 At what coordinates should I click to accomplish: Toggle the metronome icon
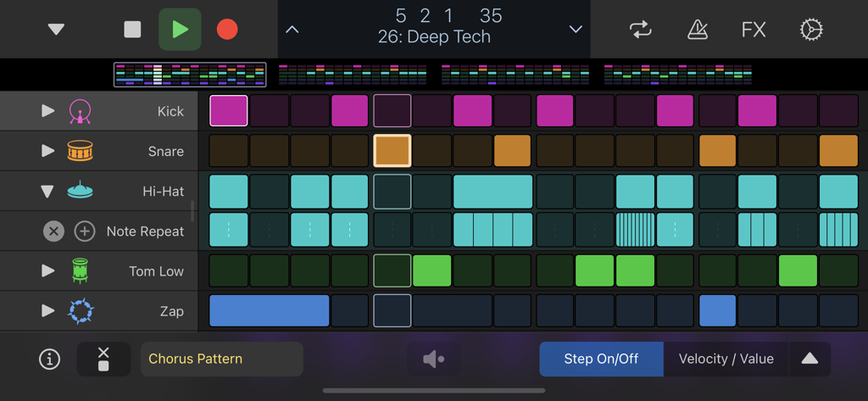tap(698, 30)
